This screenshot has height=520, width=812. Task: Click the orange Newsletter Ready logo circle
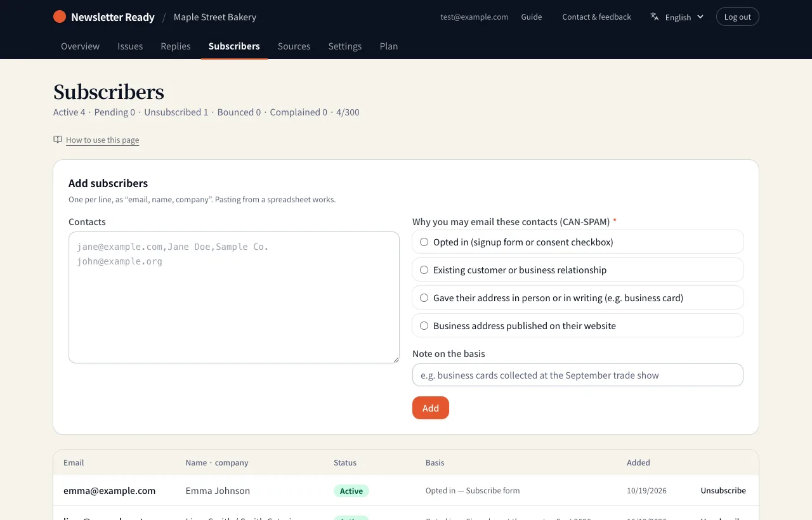(60, 17)
